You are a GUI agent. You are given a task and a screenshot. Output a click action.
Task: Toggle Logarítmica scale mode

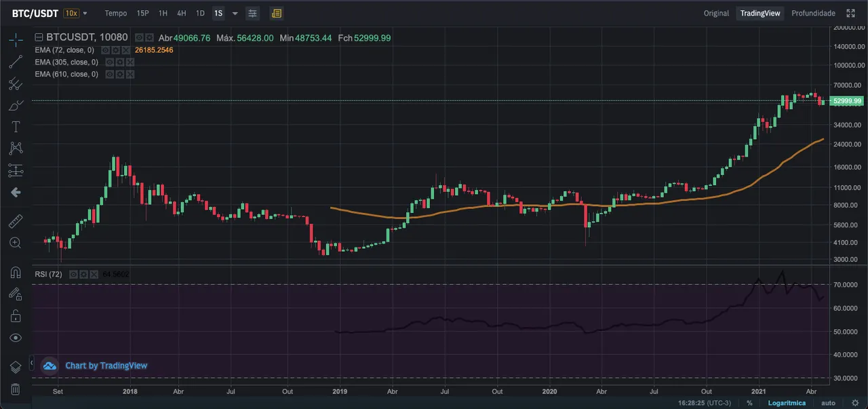tap(787, 403)
